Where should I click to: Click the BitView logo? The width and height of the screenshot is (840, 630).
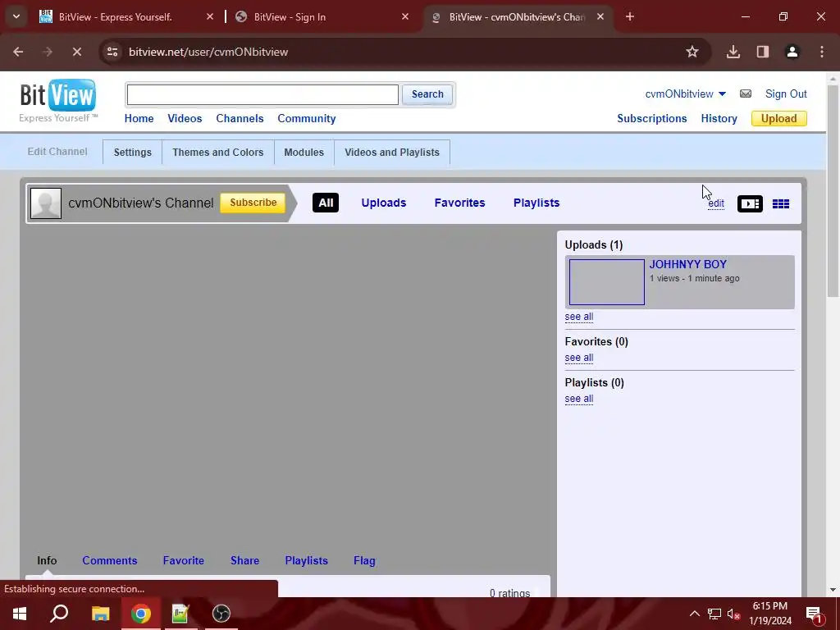(58, 101)
